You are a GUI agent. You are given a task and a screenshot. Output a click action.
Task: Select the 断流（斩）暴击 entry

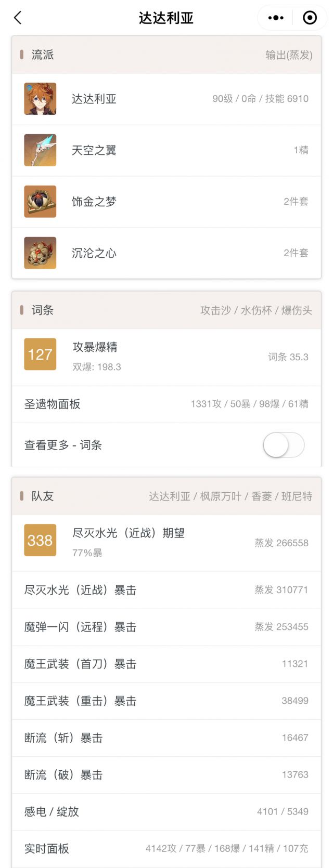tap(166, 738)
